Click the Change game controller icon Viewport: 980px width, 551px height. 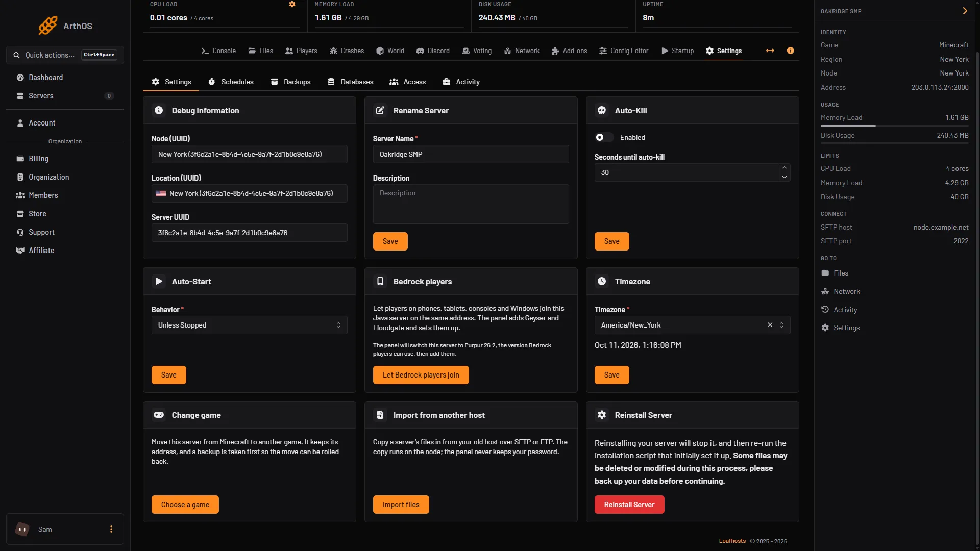pos(159,415)
